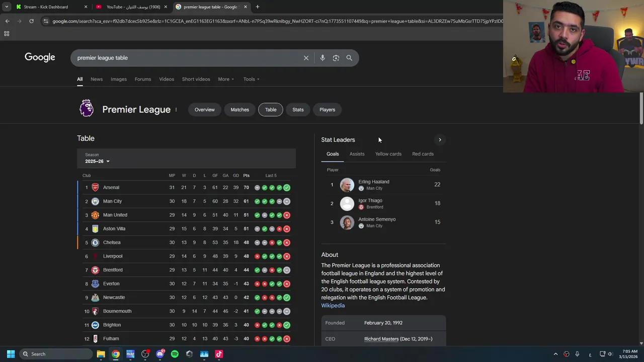
Task: Go to Google home via the logo
Action: [x=40, y=57]
